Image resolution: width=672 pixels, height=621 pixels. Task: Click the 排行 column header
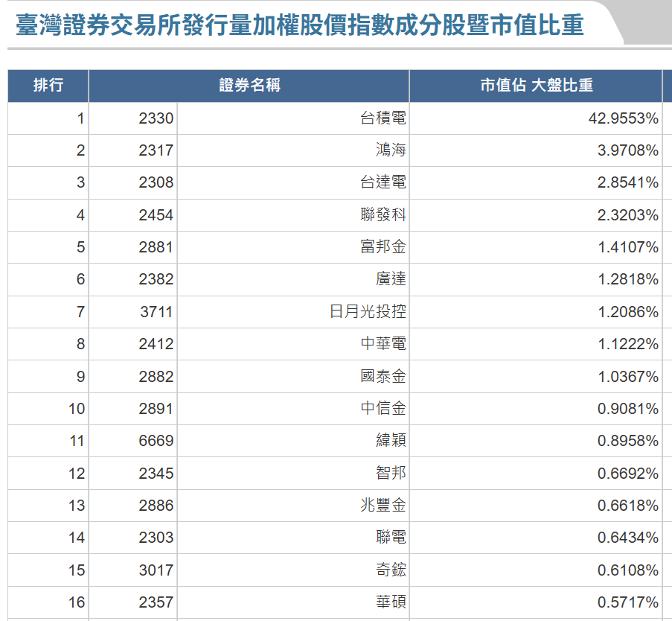(x=48, y=86)
